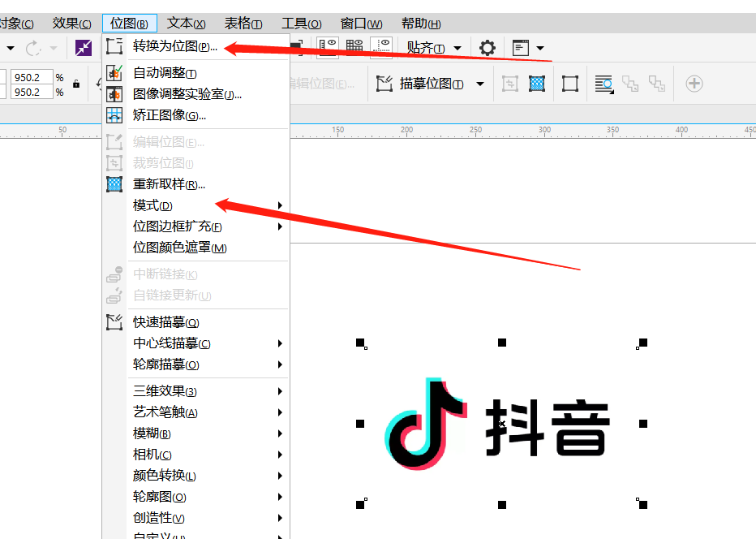Close the open 位图(B) menu
756x539 pixels.
[x=129, y=24]
